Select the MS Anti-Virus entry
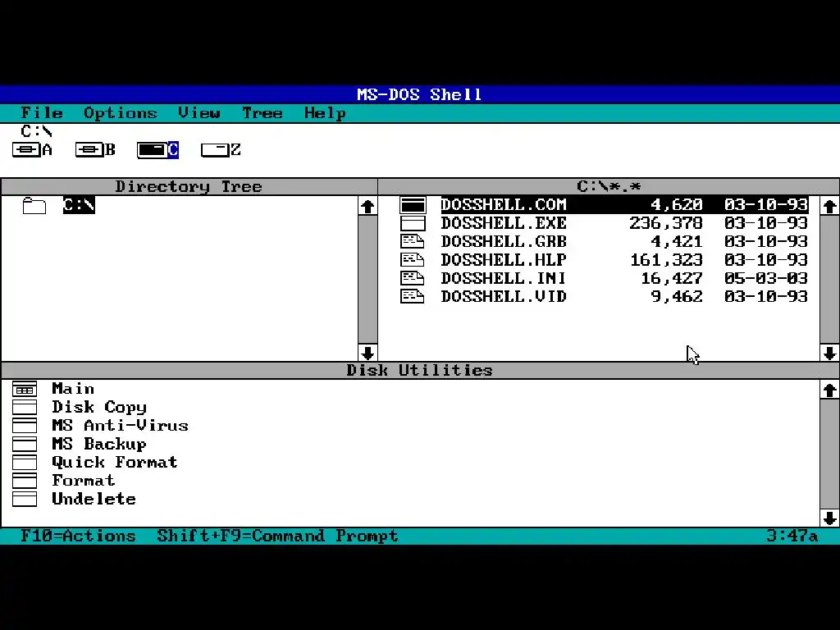This screenshot has height=630, width=840. 120,426
